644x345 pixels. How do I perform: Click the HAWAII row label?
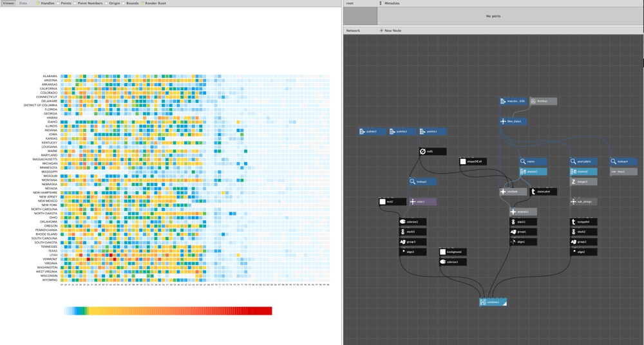[52, 118]
